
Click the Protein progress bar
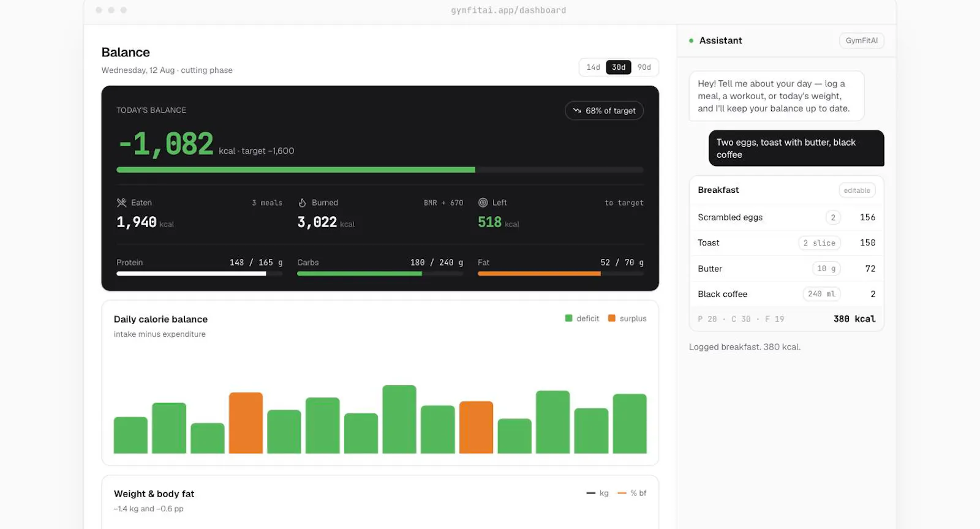(x=200, y=274)
